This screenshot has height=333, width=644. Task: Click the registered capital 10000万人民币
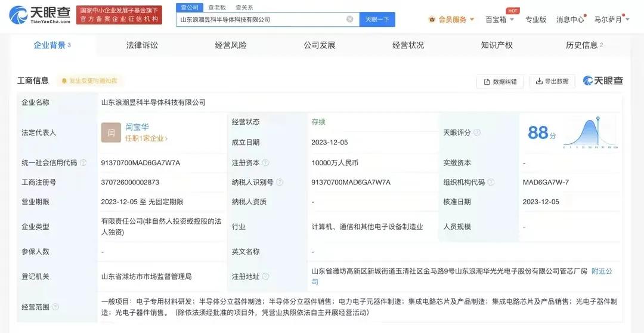click(x=335, y=163)
